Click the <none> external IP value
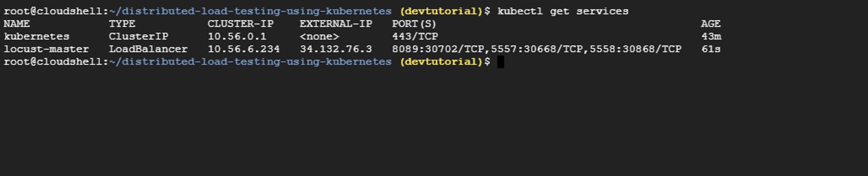 pos(320,37)
